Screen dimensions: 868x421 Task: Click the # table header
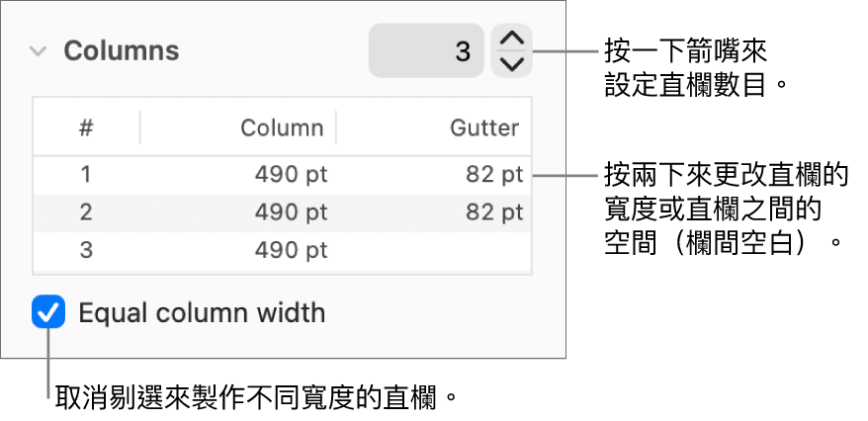pyautogui.click(x=87, y=127)
